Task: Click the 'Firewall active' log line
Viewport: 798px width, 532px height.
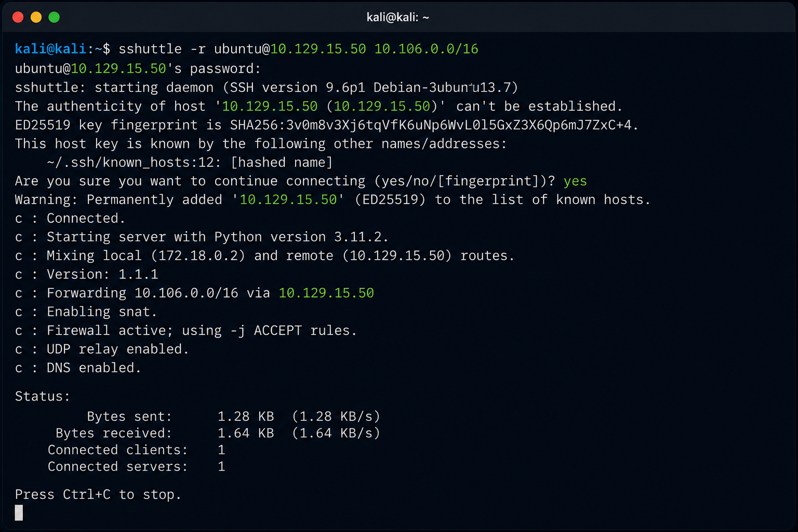Action: point(186,330)
